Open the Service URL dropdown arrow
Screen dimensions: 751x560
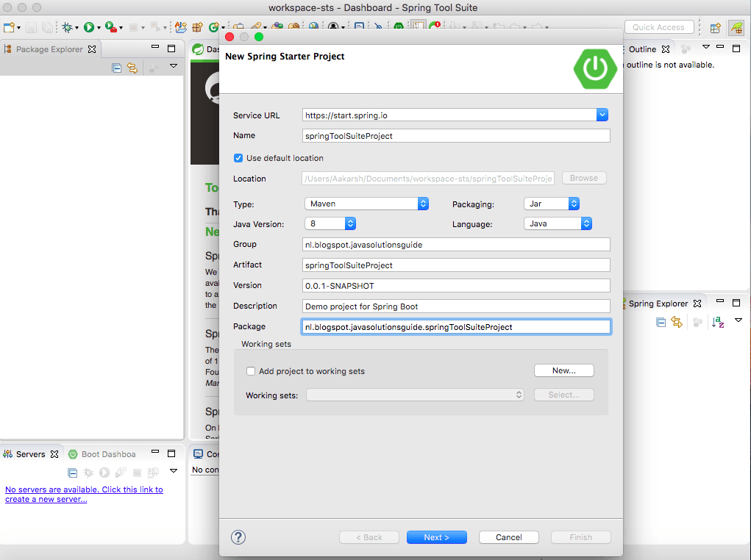click(x=602, y=115)
